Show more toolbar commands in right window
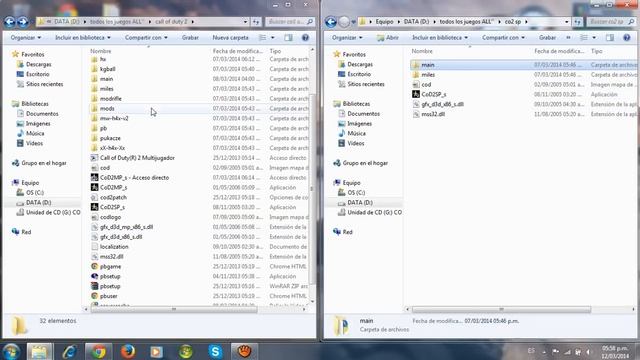The width and height of the screenshot is (640, 360). click(x=568, y=38)
